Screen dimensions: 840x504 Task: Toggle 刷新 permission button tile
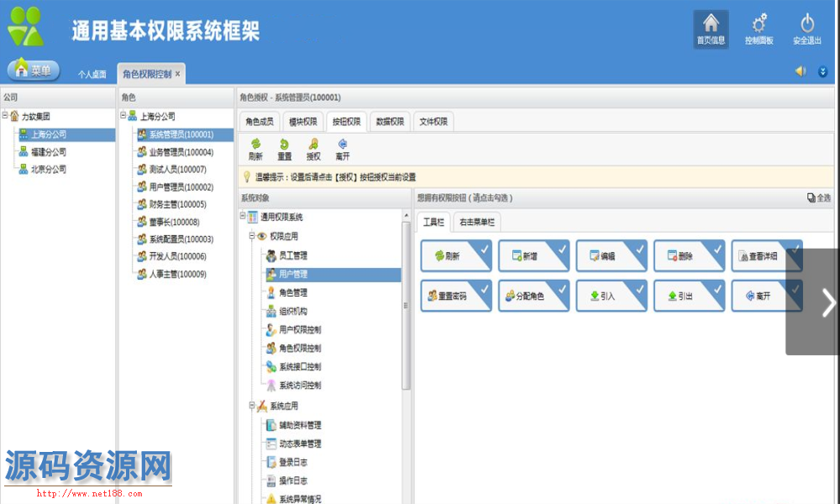[456, 255]
